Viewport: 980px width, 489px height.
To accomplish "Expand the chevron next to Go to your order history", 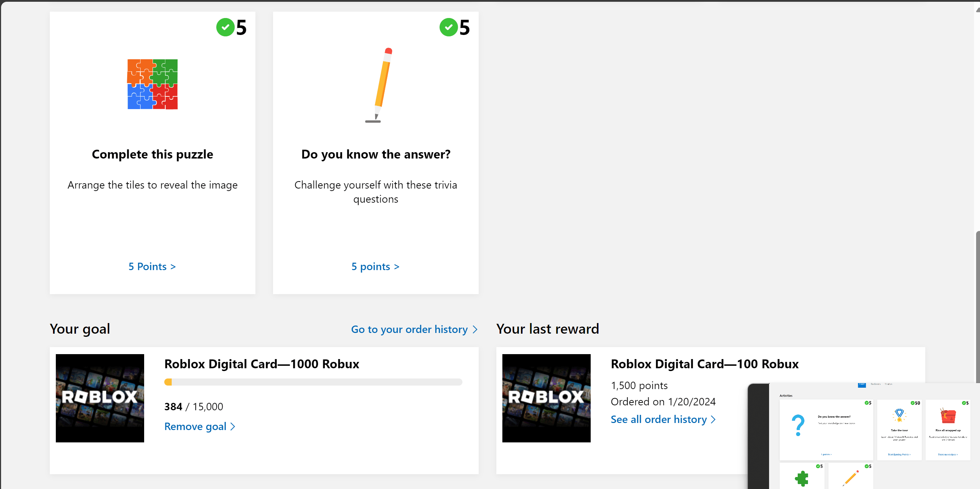I will [x=475, y=329].
